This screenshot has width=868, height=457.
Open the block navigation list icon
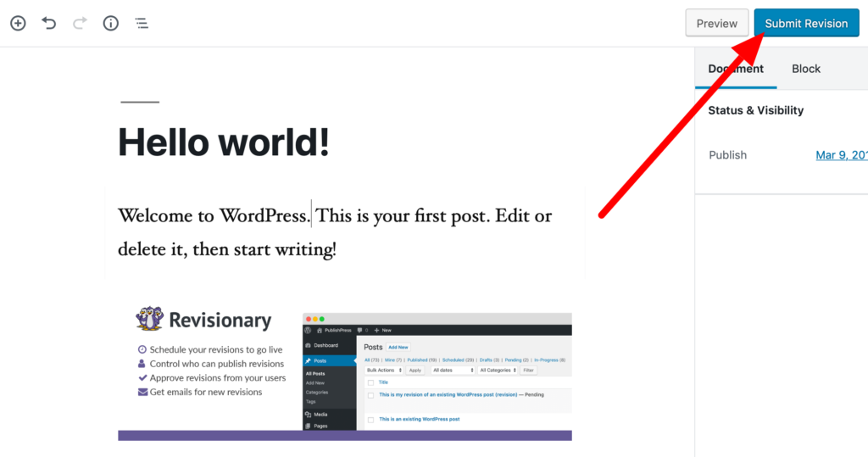point(142,23)
